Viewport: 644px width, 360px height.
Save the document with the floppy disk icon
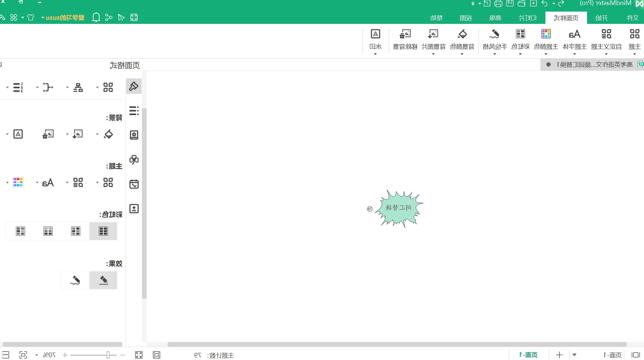510,3
